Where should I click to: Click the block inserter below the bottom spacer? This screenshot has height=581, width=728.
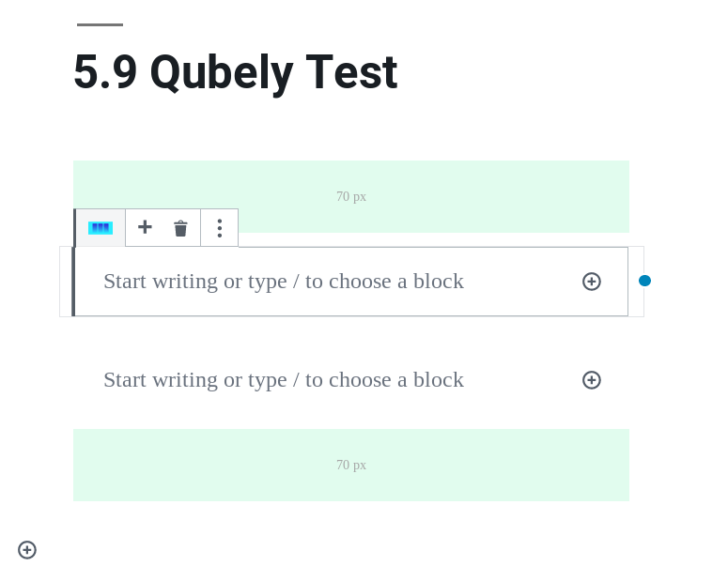[27, 550]
